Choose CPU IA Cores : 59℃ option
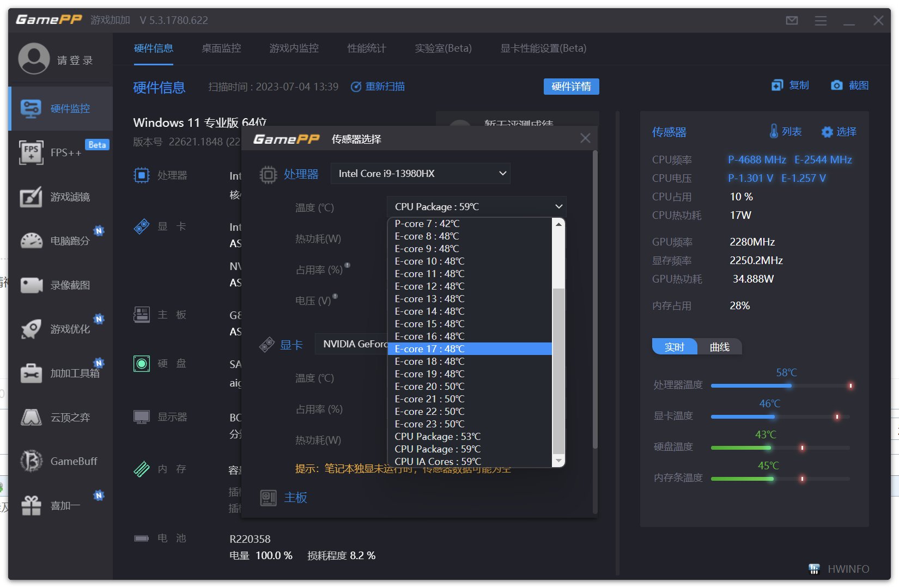The height and width of the screenshot is (588, 899). pos(470,462)
